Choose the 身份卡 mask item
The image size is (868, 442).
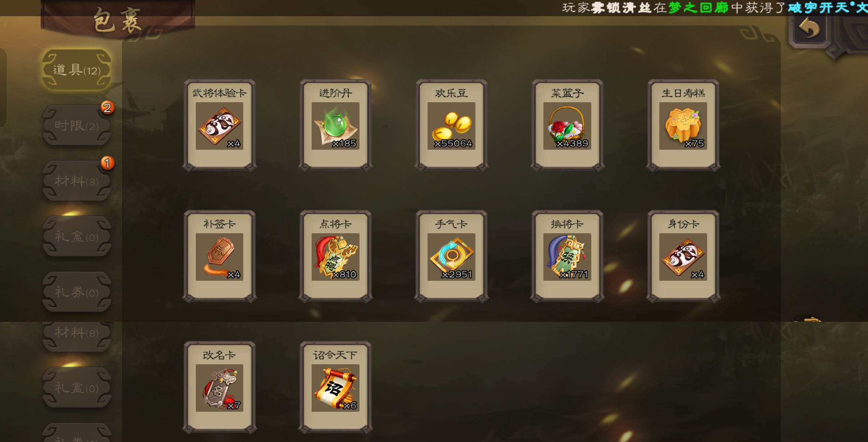(x=683, y=256)
